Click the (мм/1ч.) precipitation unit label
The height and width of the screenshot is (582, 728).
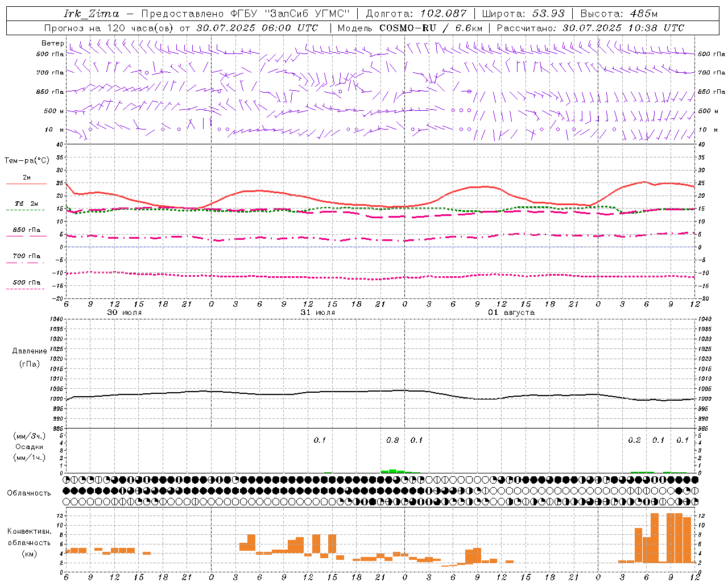30,458
